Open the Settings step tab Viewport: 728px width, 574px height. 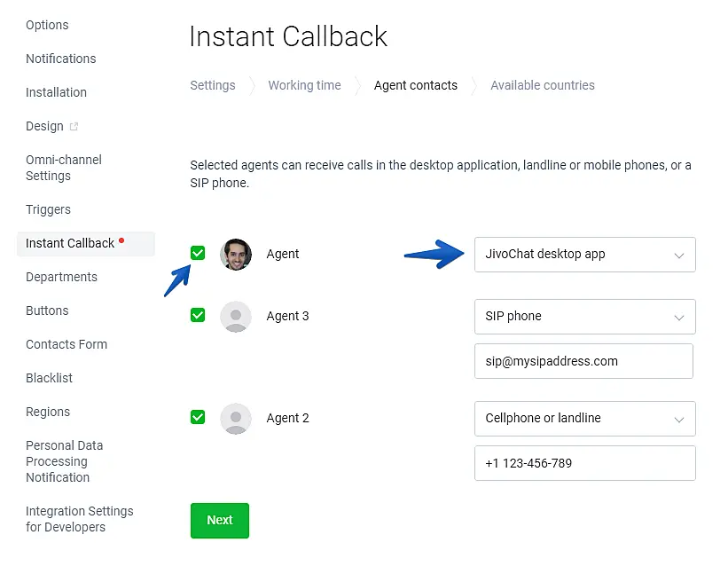(x=213, y=86)
